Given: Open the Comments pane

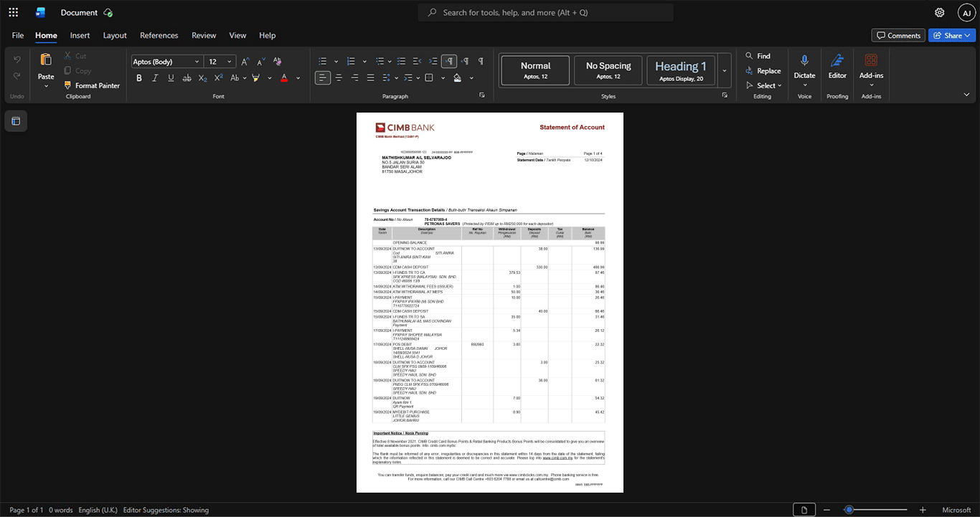Looking at the screenshot, I should tap(898, 35).
